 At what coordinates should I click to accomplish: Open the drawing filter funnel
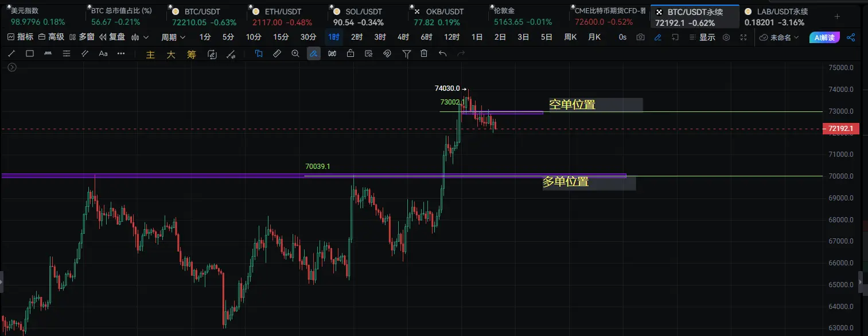(406, 54)
